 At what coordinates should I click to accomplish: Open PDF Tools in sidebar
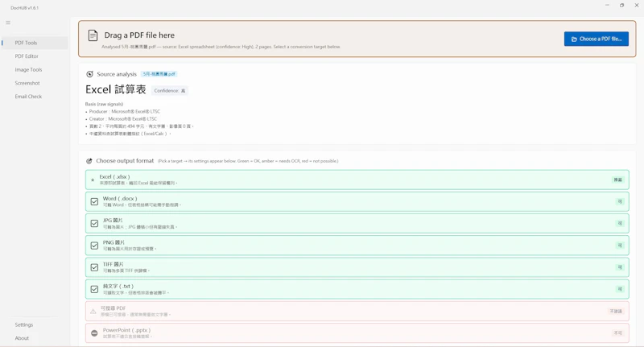click(35, 43)
